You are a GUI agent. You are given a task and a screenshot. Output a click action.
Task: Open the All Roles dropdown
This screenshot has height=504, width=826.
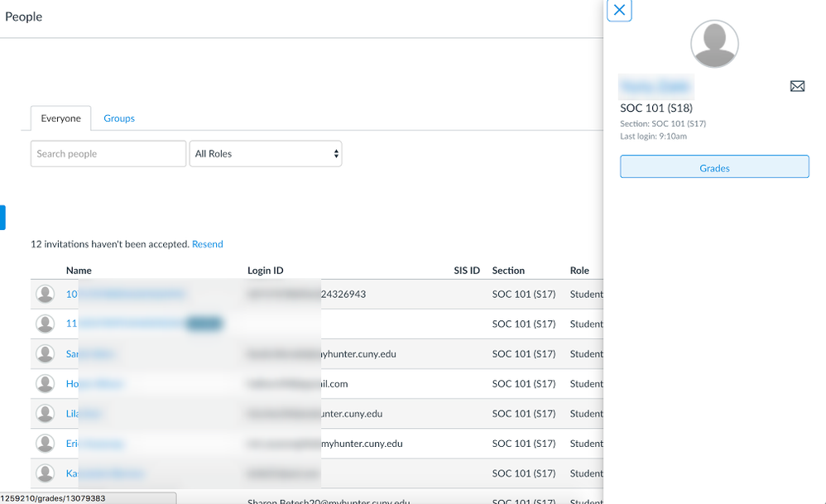pos(266,154)
